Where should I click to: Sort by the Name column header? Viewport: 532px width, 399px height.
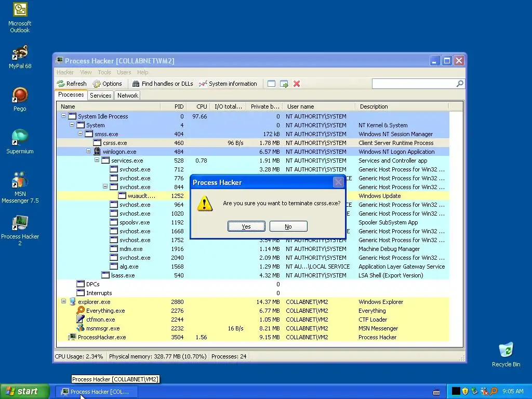click(109, 107)
